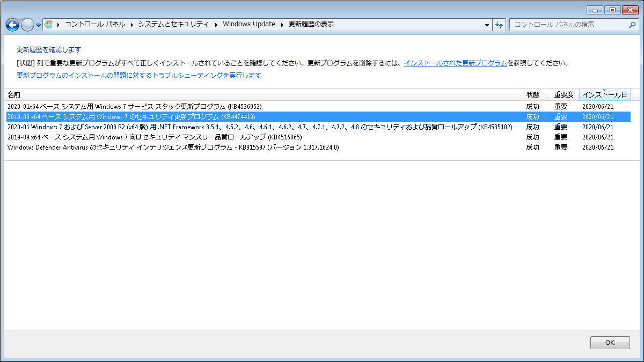The width and height of the screenshot is (644, 362).
Task: Expand the arrow after Windows Update breadcrumb
Action: pyautogui.click(x=282, y=24)
